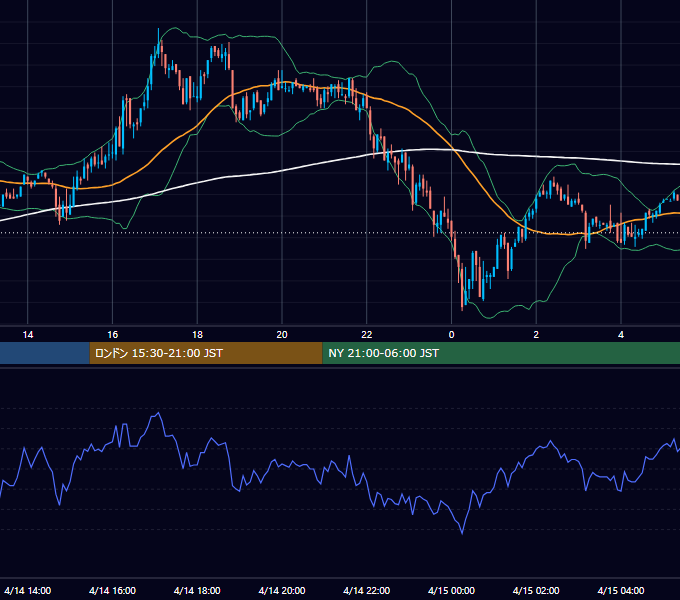
Task: Click the 4/14 22:00 date label
Action: 367,590
